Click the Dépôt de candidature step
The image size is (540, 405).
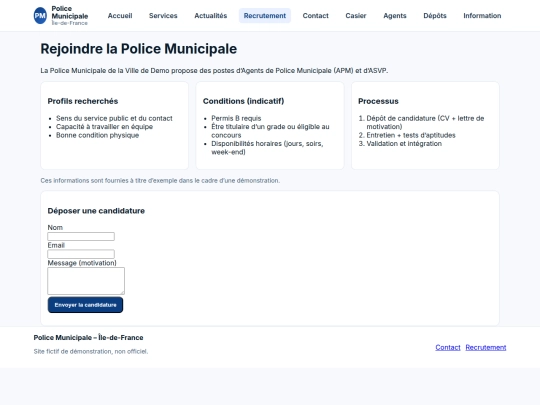pyautogui.click(x=425, y=122)
